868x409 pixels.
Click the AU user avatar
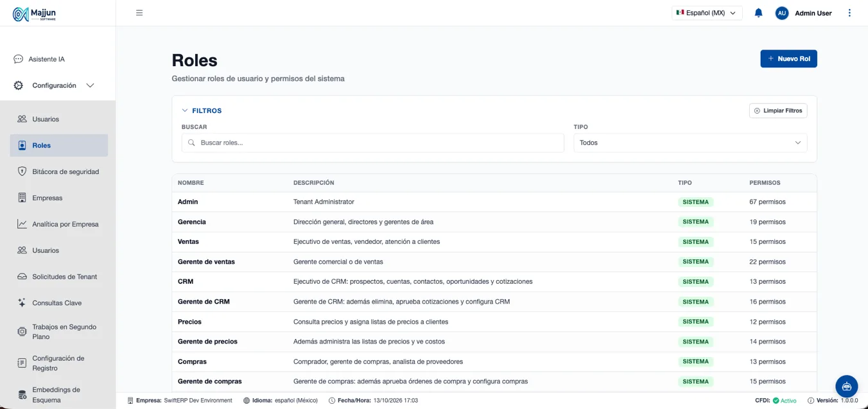(x=782, y=13)
